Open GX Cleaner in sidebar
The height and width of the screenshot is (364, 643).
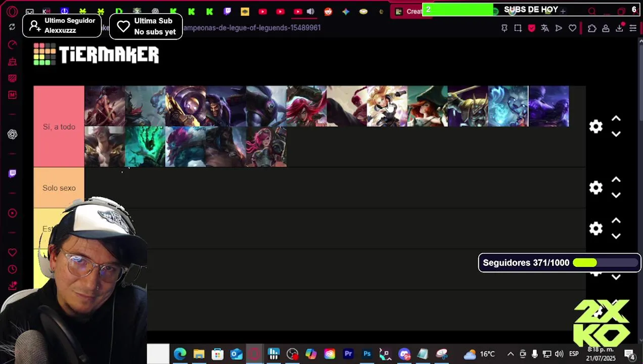(12, 62)
